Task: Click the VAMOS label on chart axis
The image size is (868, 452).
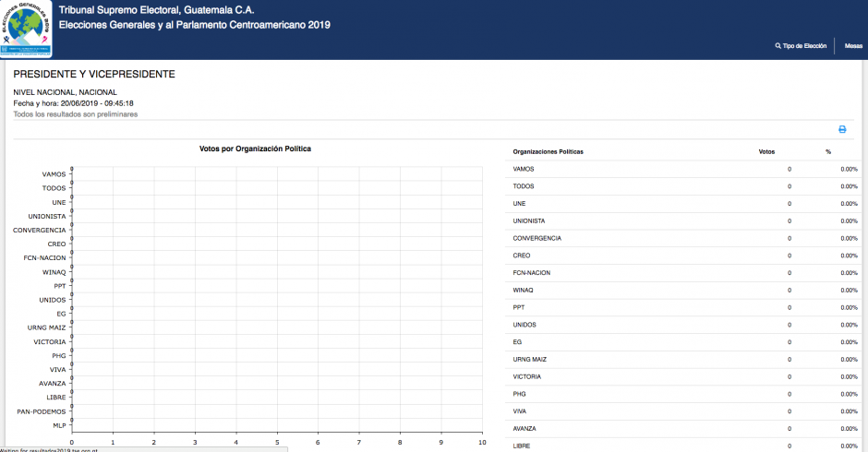Action: click(54, 173)
